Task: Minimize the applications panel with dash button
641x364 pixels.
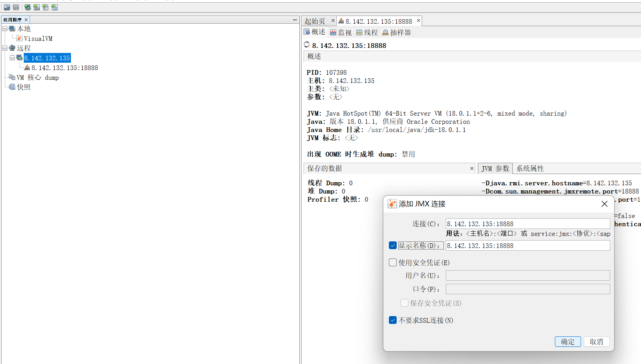Action: pyautogui.click(x=295, y=19)
